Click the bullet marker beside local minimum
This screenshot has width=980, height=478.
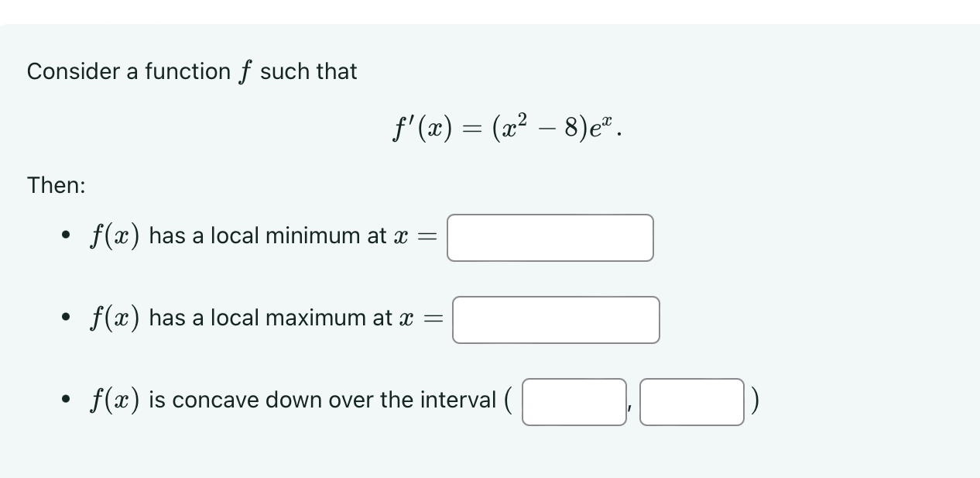pyautogui.click(x=65, y=235)
